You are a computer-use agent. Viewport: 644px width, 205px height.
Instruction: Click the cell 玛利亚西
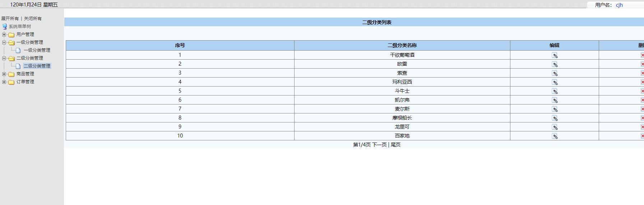(x=402, y=82)
